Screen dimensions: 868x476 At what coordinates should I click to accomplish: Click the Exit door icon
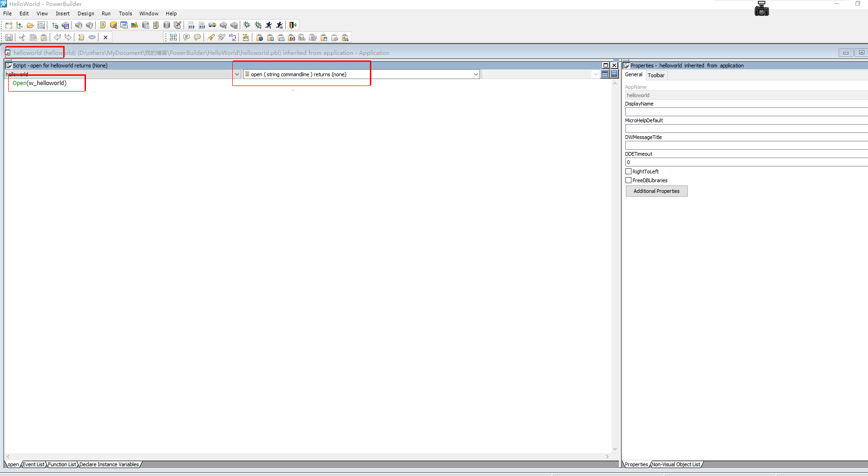click(x=293, y=25)
